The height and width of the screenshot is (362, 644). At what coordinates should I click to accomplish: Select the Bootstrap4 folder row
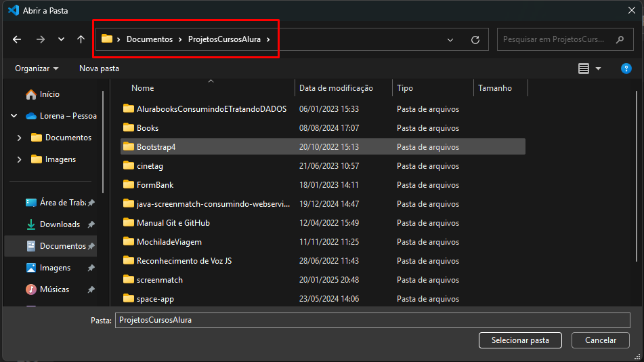tap(323, 147)
